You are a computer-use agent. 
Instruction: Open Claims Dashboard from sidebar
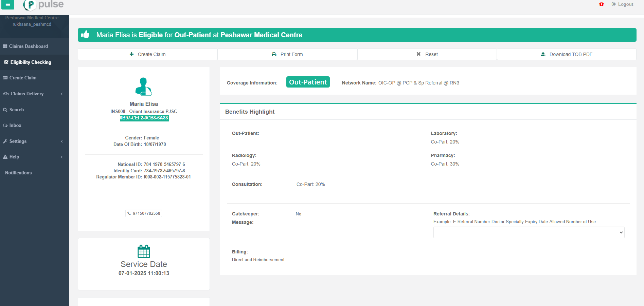click(29, 46)
